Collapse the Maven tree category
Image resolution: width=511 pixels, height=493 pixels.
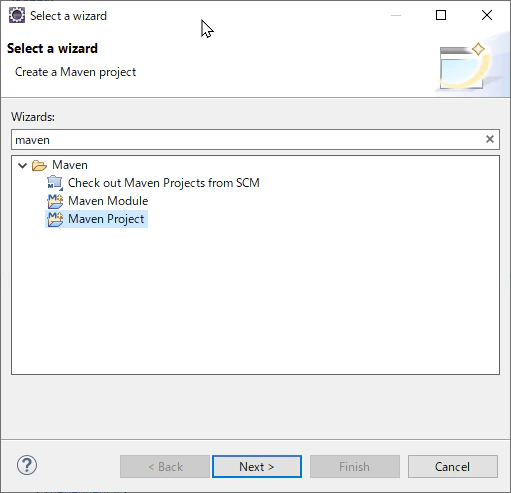(22, 165)
